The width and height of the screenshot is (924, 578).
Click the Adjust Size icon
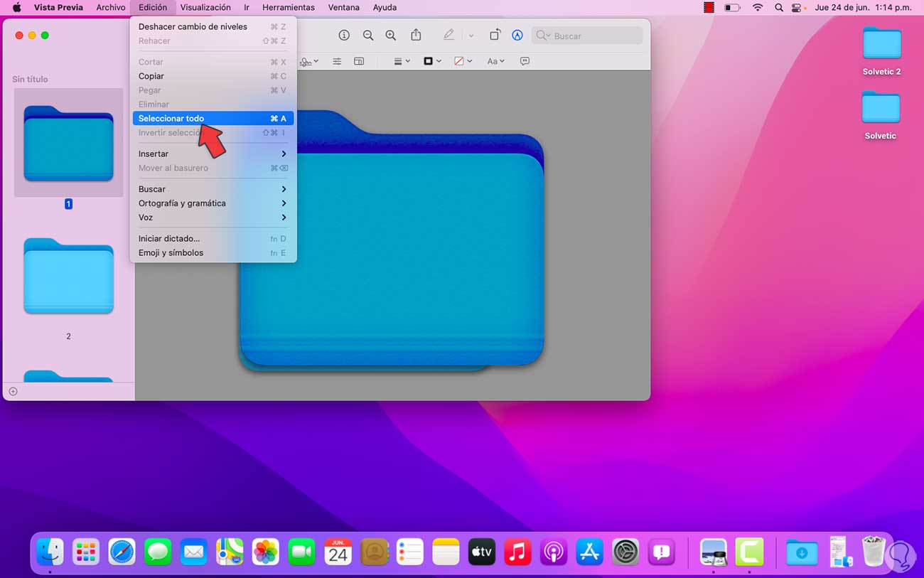359,62
